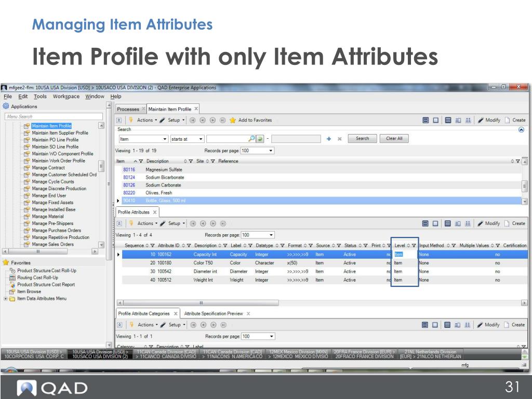Go to the last record in Maintain Item Profile
Image resolution: width=532 pixels, height=399 pixels.
pos(222,120)
